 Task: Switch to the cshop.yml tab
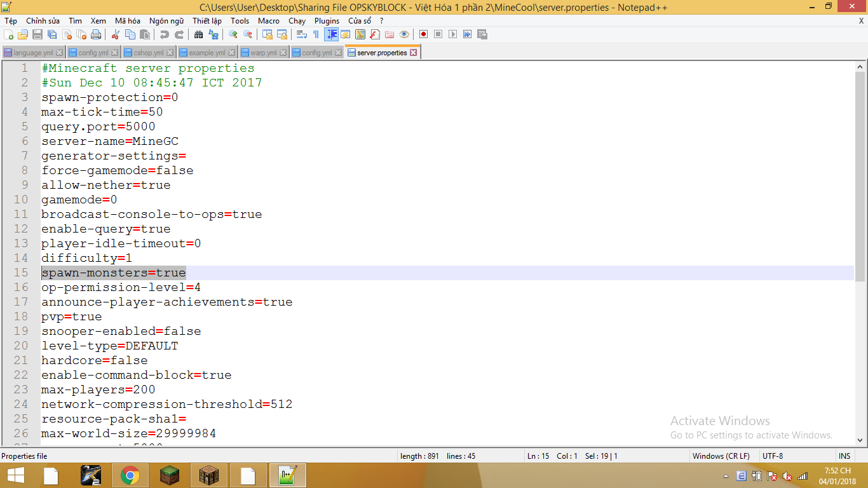click(149, 53)
